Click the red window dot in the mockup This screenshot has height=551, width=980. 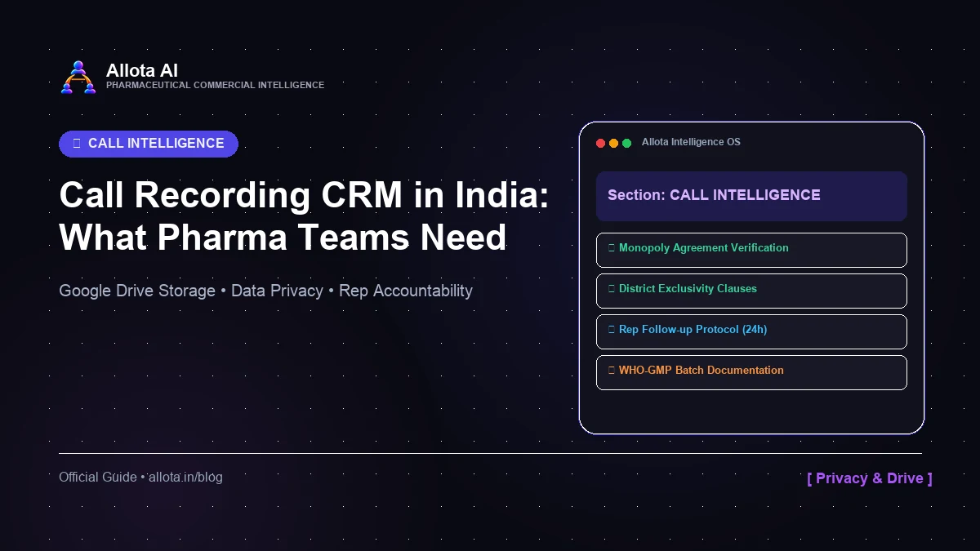600,143
